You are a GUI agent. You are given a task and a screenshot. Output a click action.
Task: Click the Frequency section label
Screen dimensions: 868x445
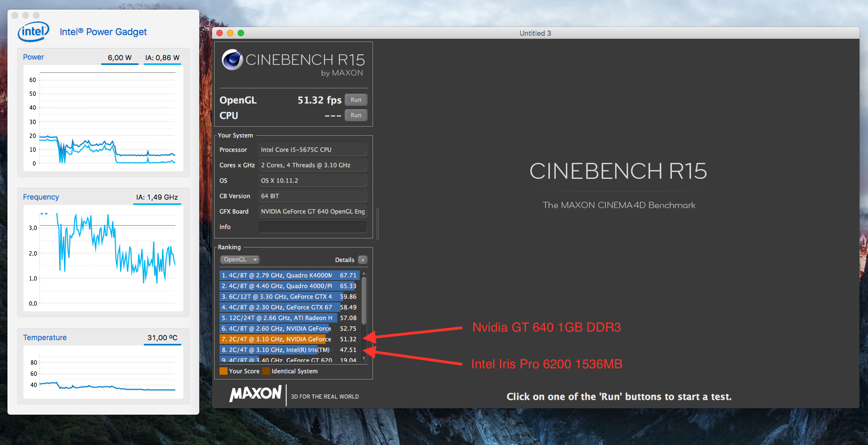(x=41, y=197)
